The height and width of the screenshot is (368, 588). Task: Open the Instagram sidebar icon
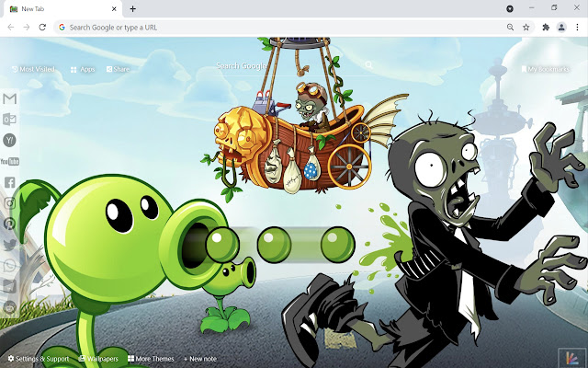(10, 203)
